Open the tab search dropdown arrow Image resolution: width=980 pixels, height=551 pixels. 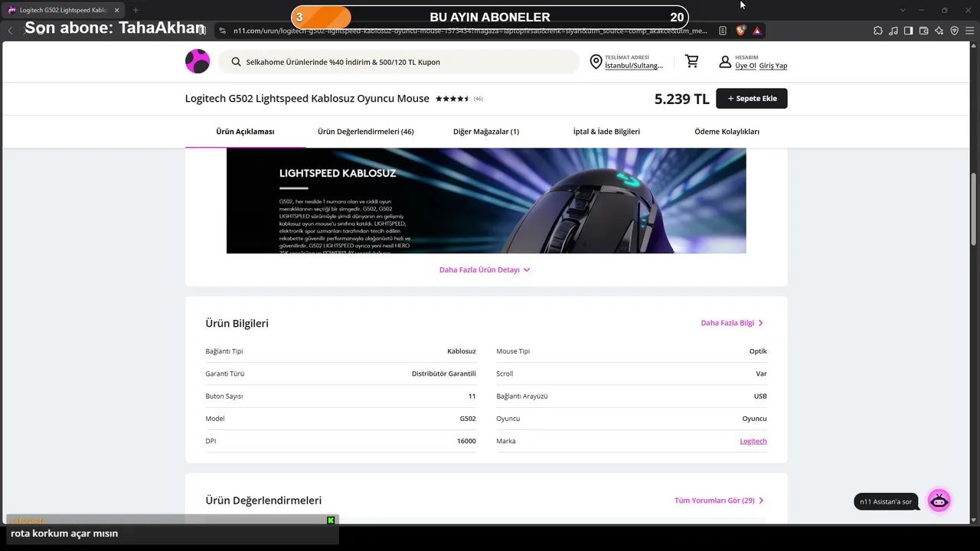click(903, 10)
